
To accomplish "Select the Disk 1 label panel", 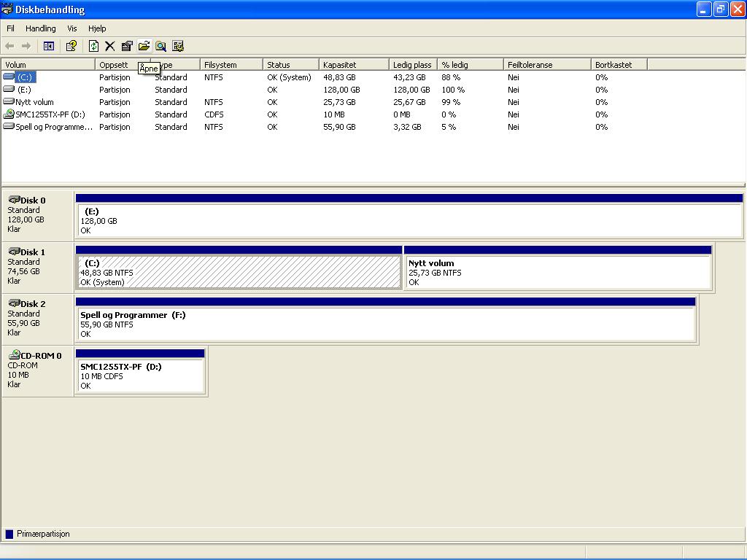I will pos(38,266).
